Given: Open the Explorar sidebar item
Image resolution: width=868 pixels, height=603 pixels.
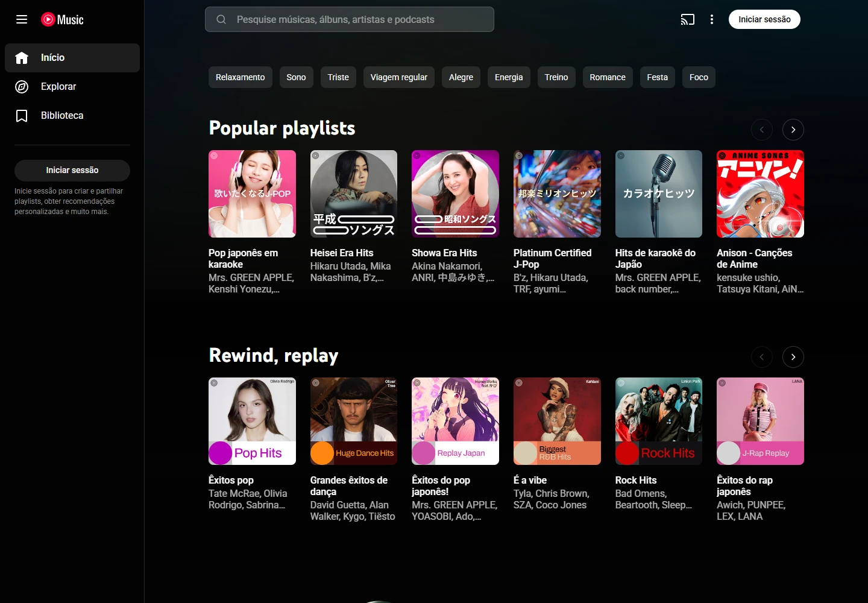Looking at the screenshot, I should 72,87.
